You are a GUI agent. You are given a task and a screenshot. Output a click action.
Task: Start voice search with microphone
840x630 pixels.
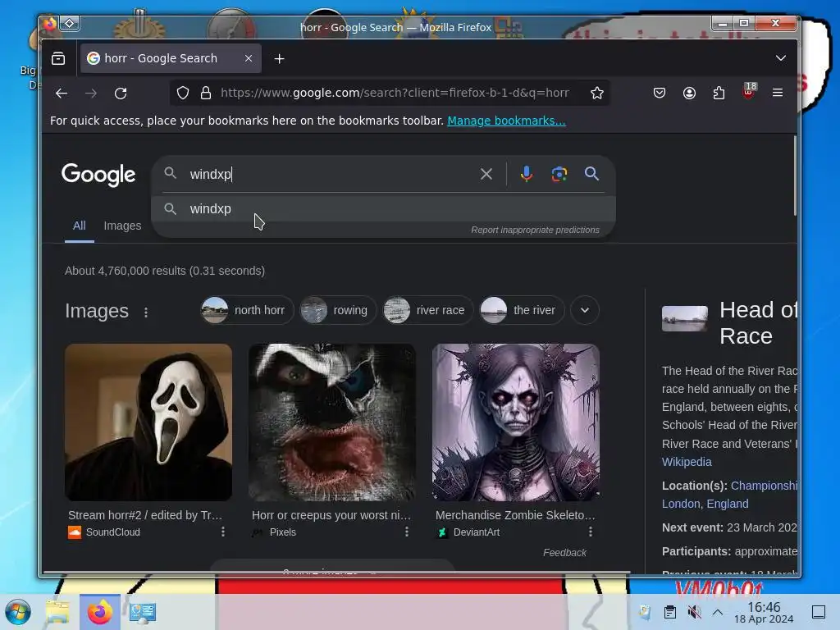[527, 174]
